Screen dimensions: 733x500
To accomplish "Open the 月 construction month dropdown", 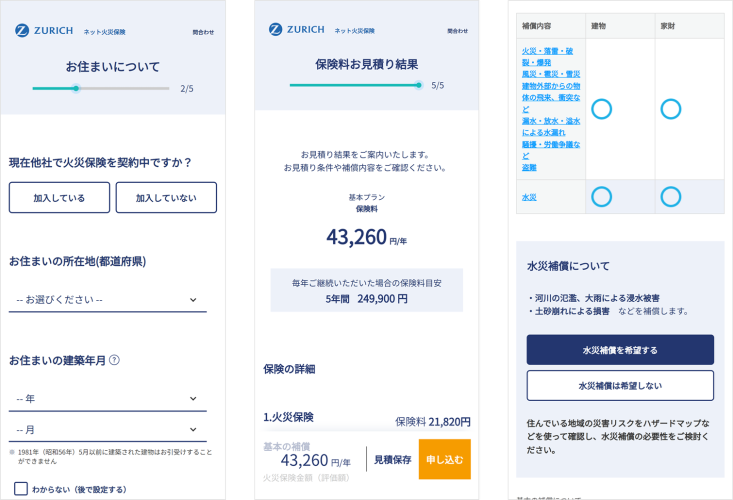I will click(x=108, y=429).
